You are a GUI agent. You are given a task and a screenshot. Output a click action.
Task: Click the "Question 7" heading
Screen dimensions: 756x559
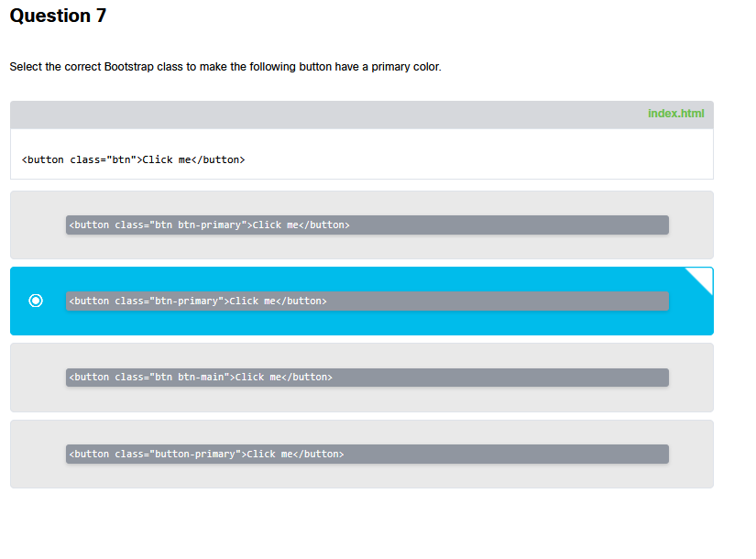click(x=58, y=16)
